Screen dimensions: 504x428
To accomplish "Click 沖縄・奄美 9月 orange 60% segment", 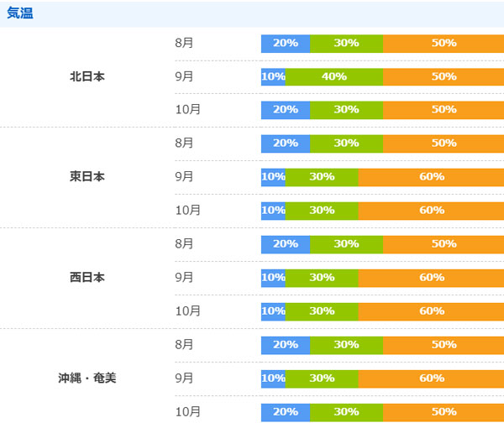I will pos(431,378).
